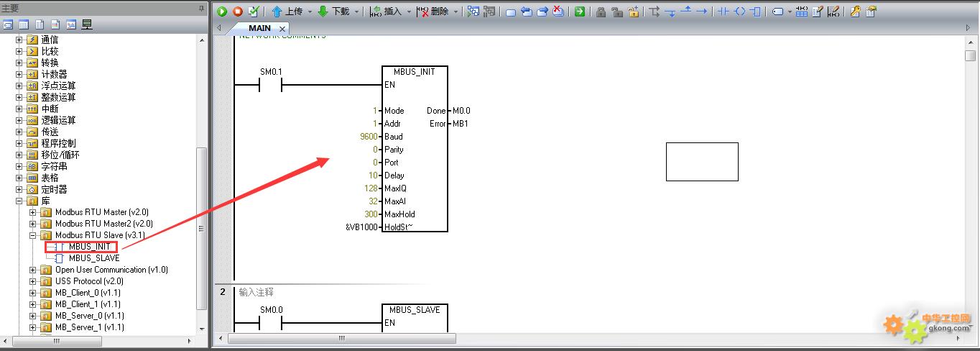Click the 下载 download button

pos(333,12)
